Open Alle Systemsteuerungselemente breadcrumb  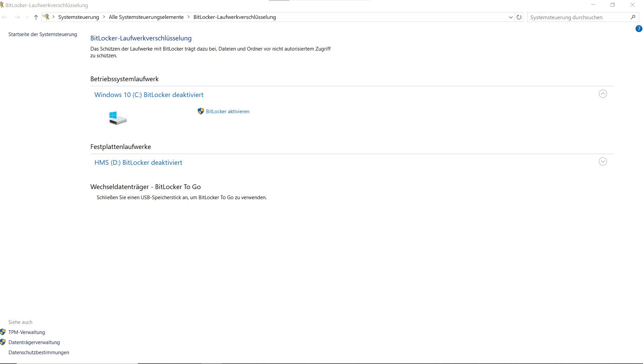[146, 17]
